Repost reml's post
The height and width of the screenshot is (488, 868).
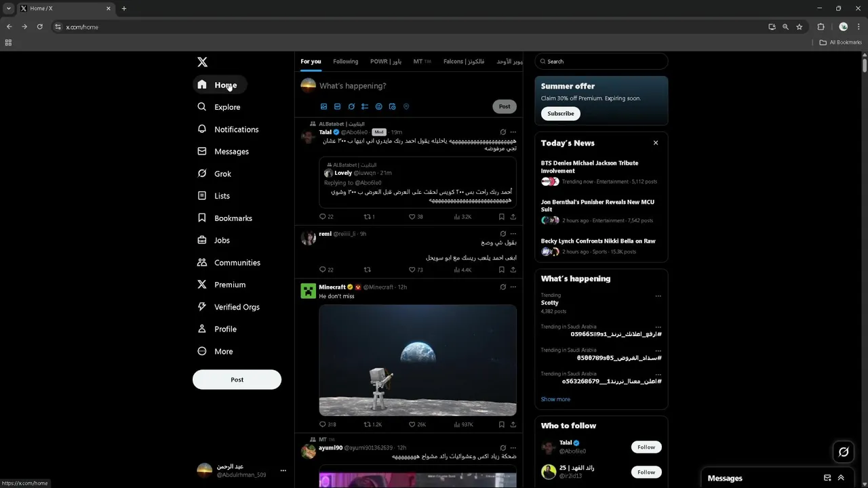368,270
